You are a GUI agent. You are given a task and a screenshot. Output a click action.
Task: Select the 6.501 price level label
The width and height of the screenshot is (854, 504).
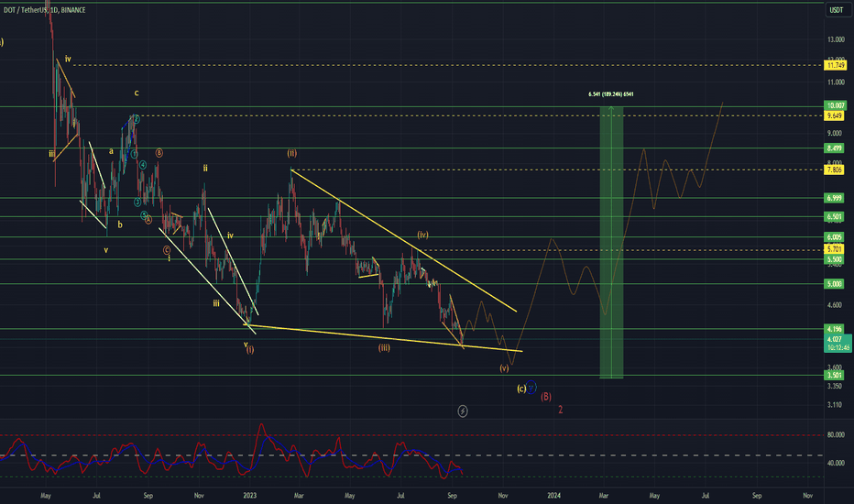tap(835, 217)
